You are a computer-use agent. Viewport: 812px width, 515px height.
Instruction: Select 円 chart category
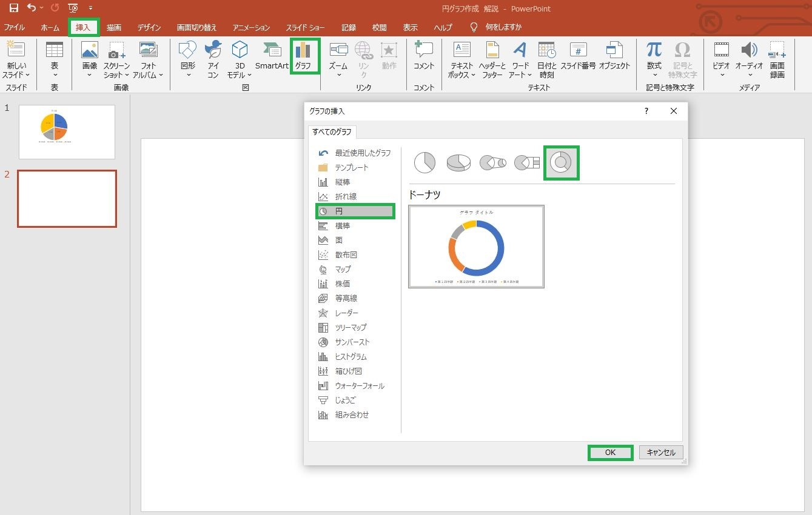tap(355, 211)
